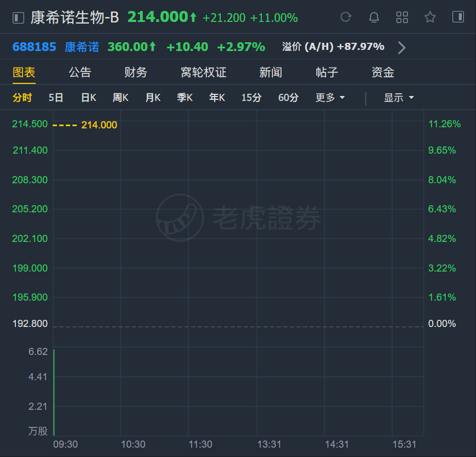
Task: Toggle the left sidebar panel icon
Action: [x=18, y=18]
